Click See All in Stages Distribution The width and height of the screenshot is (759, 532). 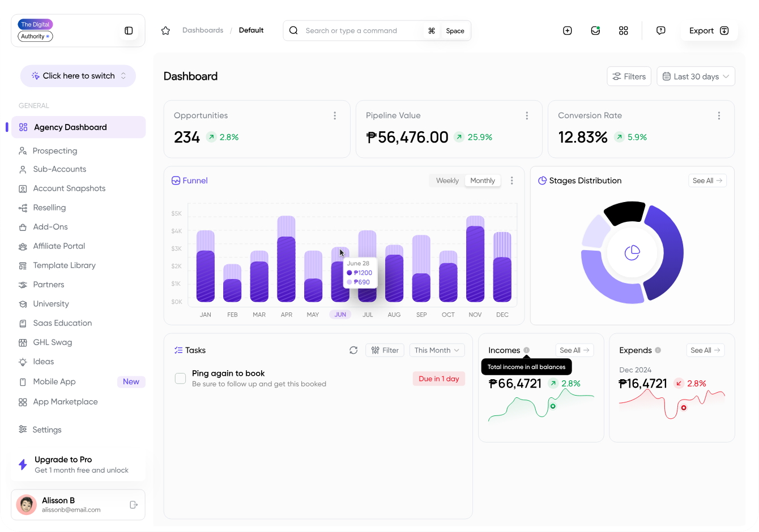[707, 181]
